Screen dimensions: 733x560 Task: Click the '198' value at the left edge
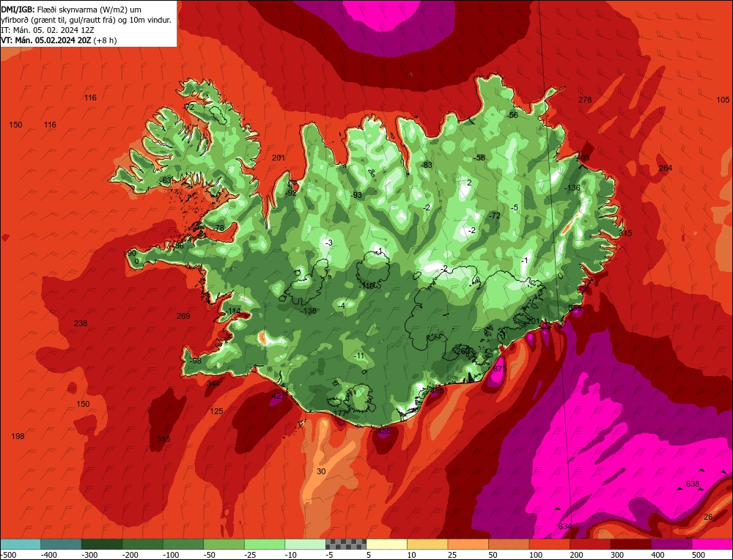tap(18, 436)
